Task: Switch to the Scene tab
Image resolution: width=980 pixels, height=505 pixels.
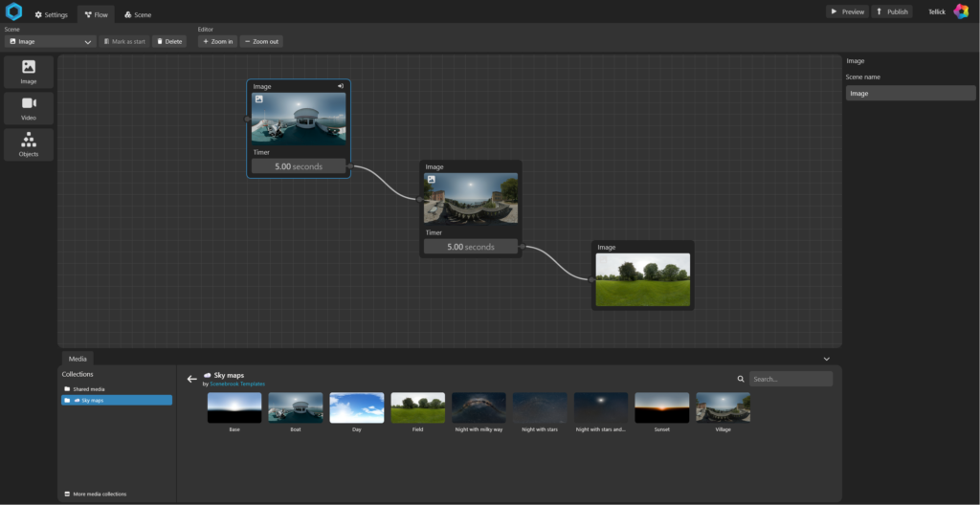Action: pyautogui.click(x=137, y=14)
